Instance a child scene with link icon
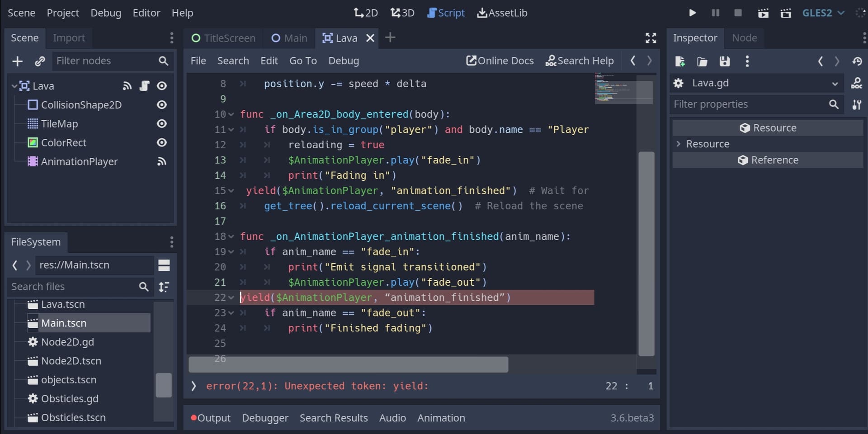868x434 pixels. coord(40,61)
